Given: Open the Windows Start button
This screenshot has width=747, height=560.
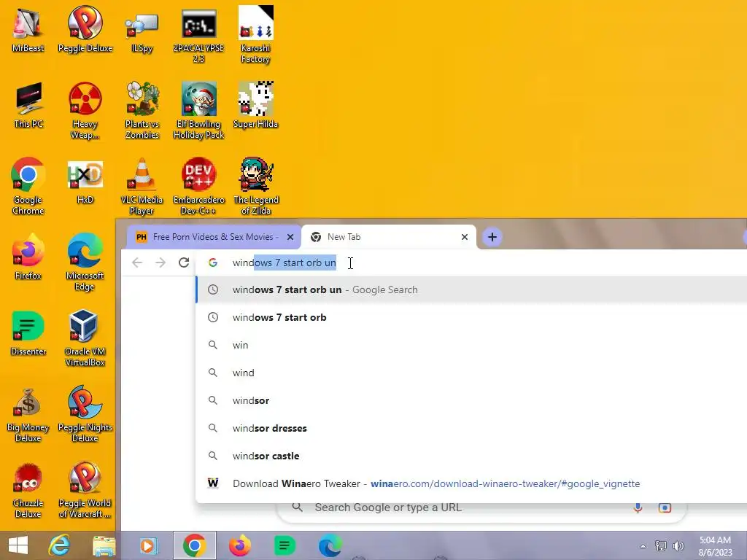Looking at the screenshot, I should tap(18, 545).
